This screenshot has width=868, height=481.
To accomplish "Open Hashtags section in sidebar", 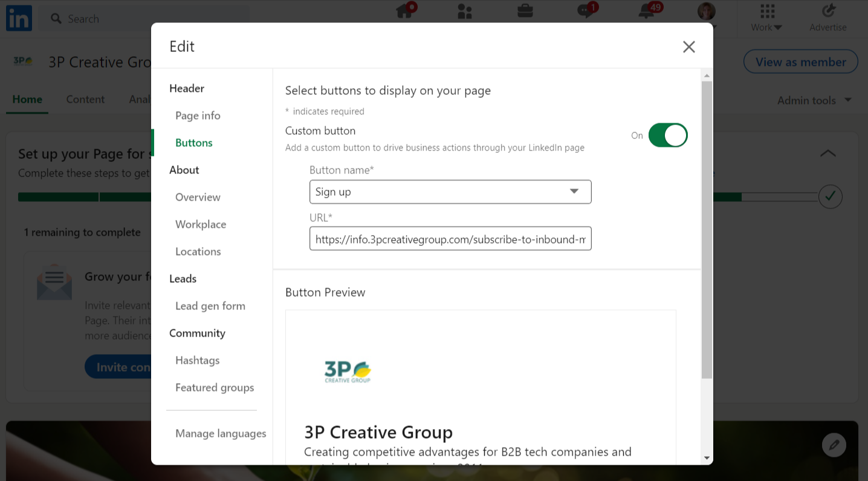I will [x=198, y=360].
